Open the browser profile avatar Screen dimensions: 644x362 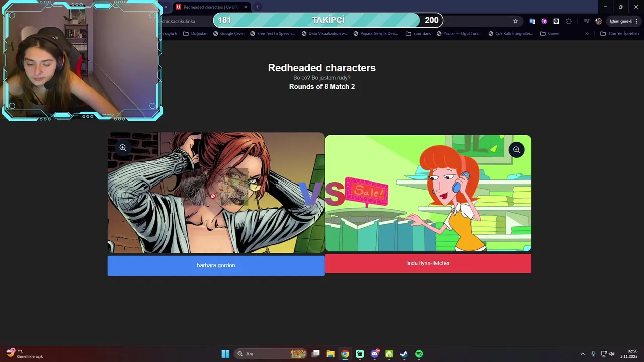point(598,21)
